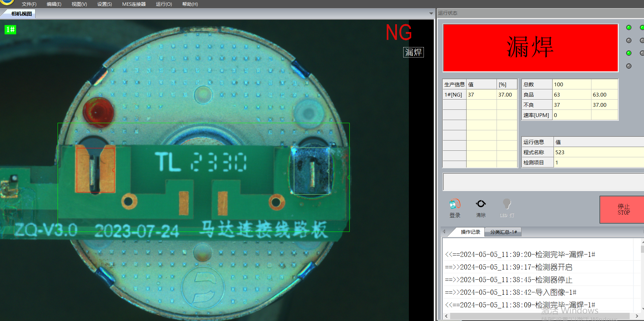Open the 设置(S) menu
The width and height of the screenshot is (644, 321).
pos(104,4)
